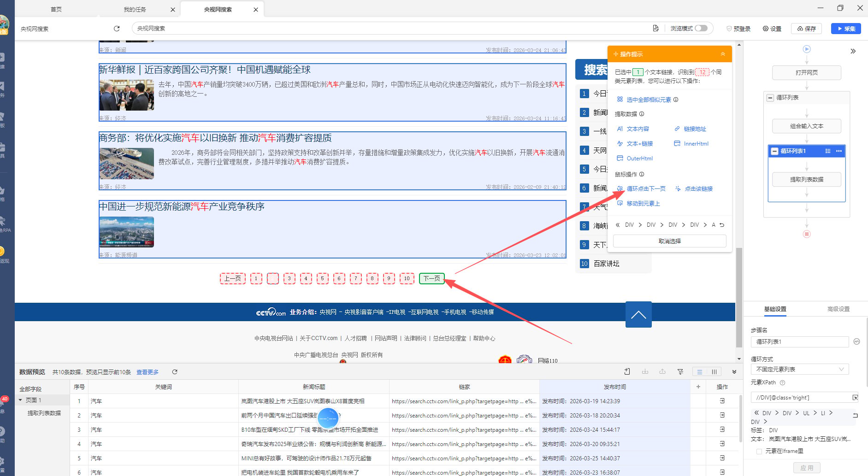Close the 央视网搜索 tab
This screenshot has width=868, height=476.
(256, 9)
